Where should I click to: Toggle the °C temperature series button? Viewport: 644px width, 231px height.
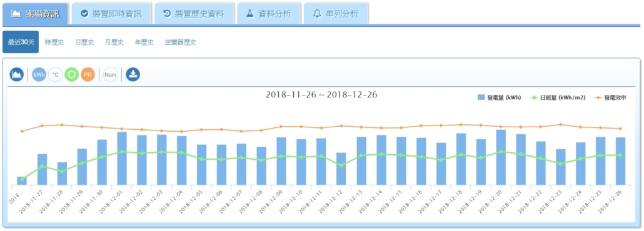(56, 75)
